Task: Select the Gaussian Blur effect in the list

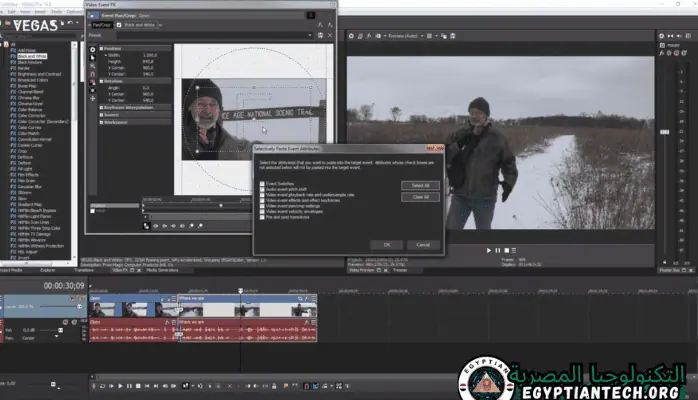Action: (x=30, y=186)
